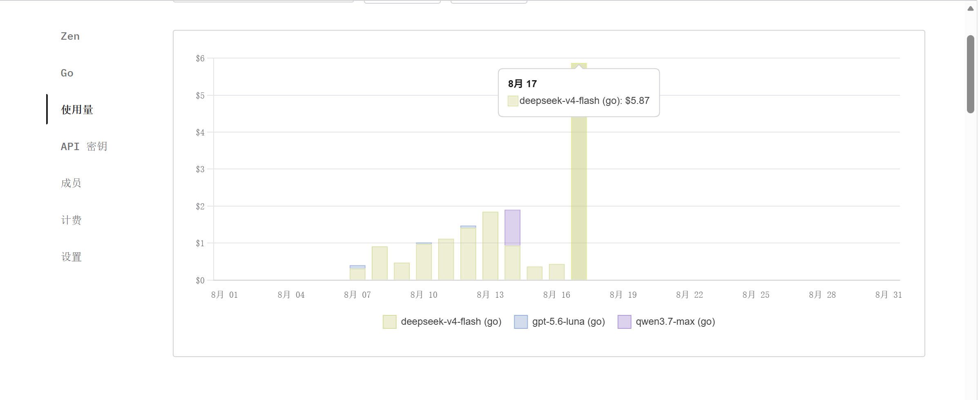Open the Go sidebar section

click(x=67, y=73)
